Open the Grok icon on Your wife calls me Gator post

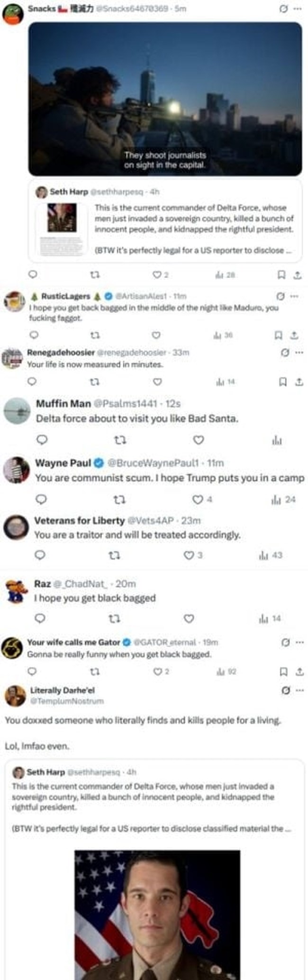click(x=285, y=642)
